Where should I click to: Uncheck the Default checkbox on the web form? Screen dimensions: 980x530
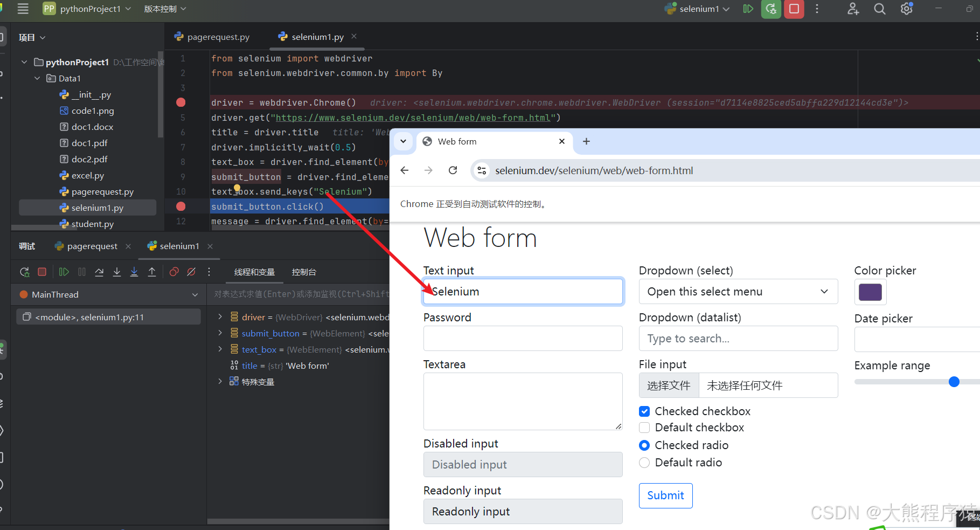pos(644,428)
